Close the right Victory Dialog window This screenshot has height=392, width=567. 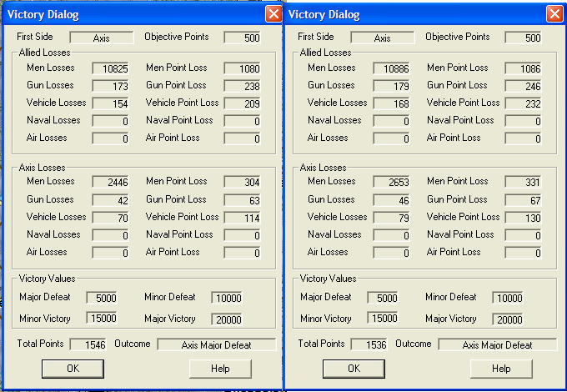tap(554, 14)
